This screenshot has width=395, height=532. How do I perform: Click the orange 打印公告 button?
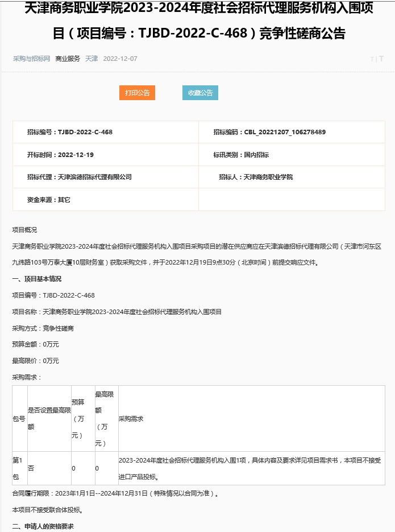[137, 93]
